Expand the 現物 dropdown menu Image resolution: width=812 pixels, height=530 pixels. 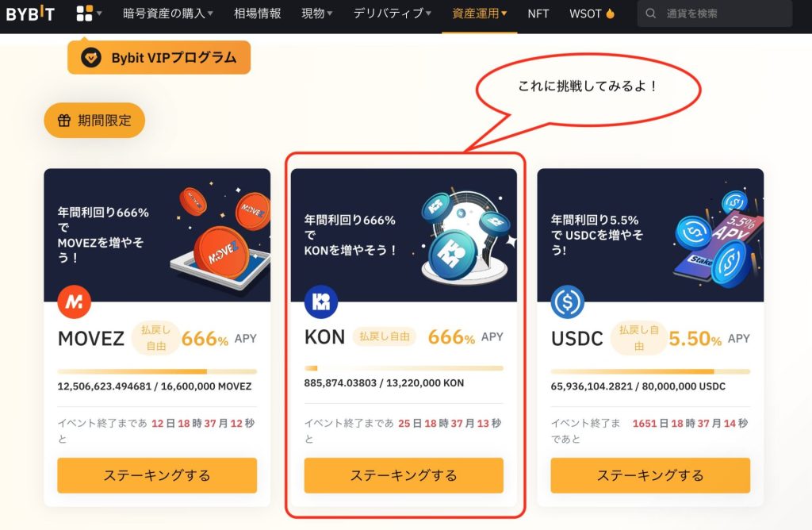tap(317, 13)
